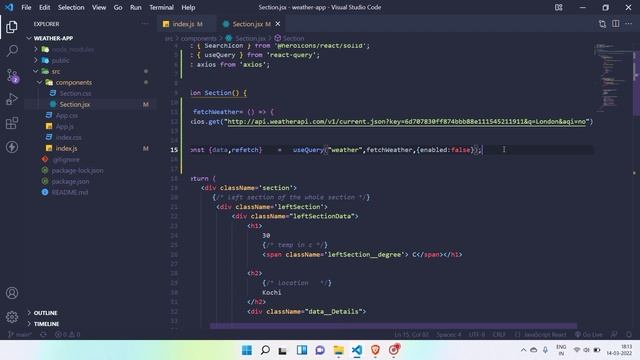Open the File menu
The height and width of the screenshot is (360, 640).
coord(26,7)
